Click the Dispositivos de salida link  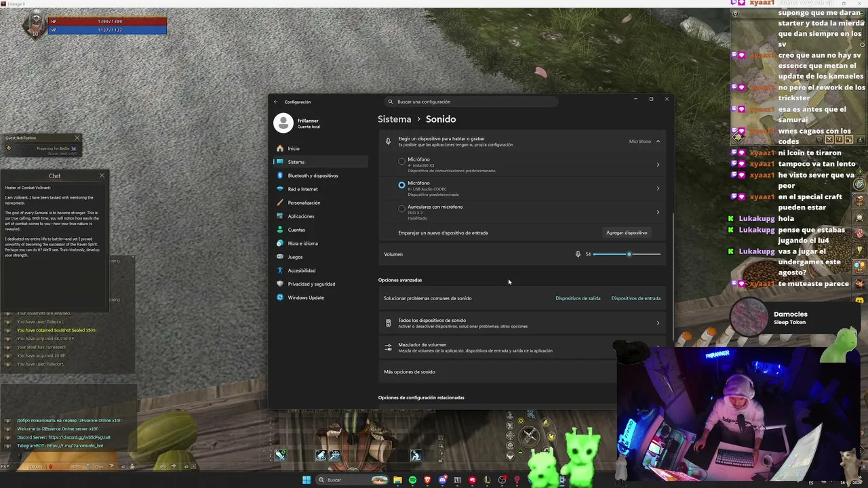578,298
